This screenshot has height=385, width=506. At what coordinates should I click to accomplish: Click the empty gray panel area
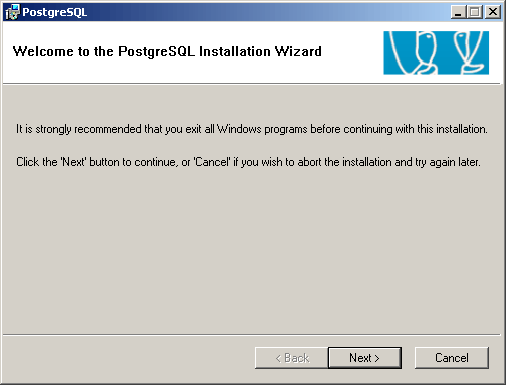click(252, 250)
